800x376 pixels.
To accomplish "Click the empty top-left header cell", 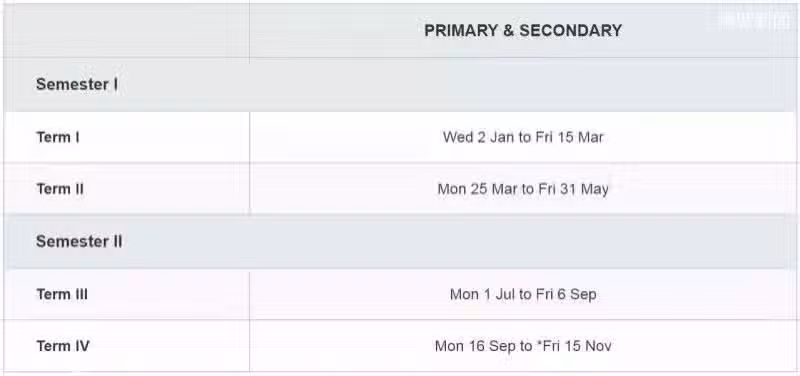I will click(x=127, y=31).
